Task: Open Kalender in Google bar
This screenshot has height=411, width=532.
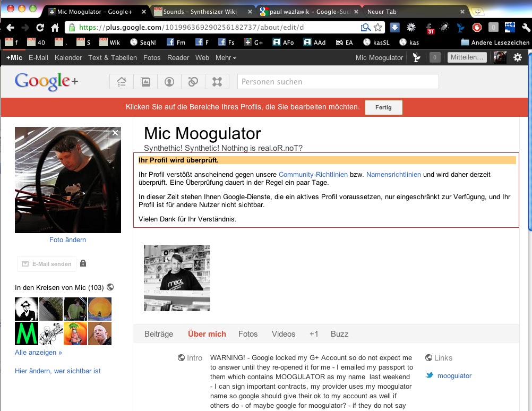Action: pyautogui.click(x=68, y=58)
